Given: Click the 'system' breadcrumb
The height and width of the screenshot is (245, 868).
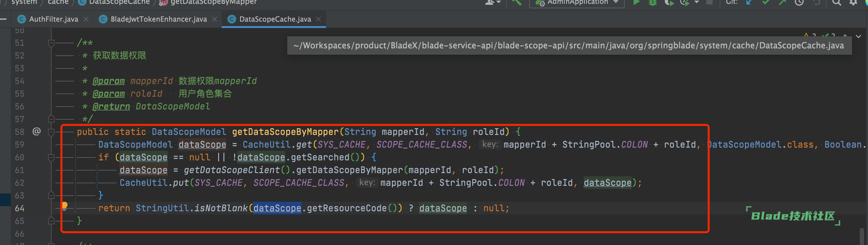Looking at the screenshot, I should (24, 2).
